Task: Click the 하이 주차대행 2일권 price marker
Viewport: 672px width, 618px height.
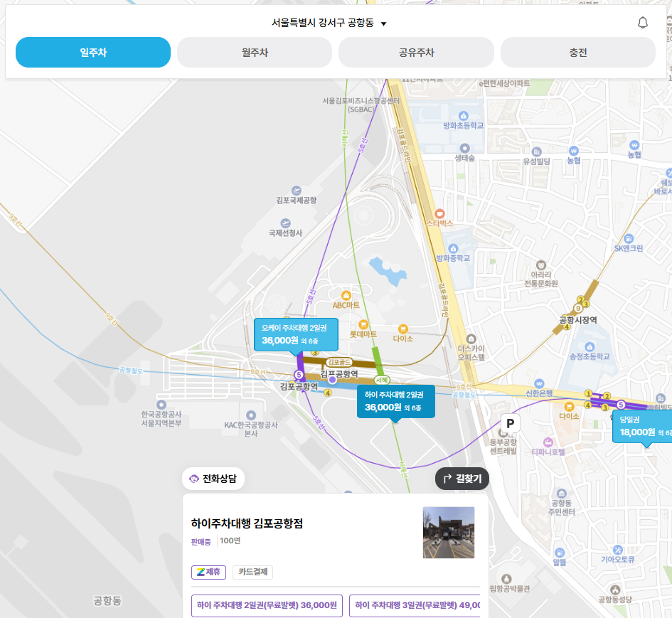Action: (395, 402)
